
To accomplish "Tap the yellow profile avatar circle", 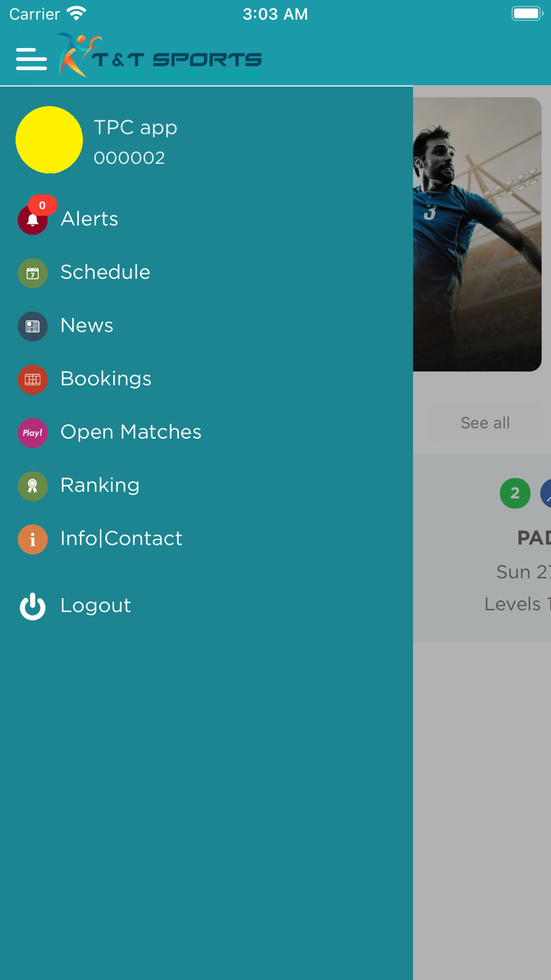I will (x=49, y=140).
